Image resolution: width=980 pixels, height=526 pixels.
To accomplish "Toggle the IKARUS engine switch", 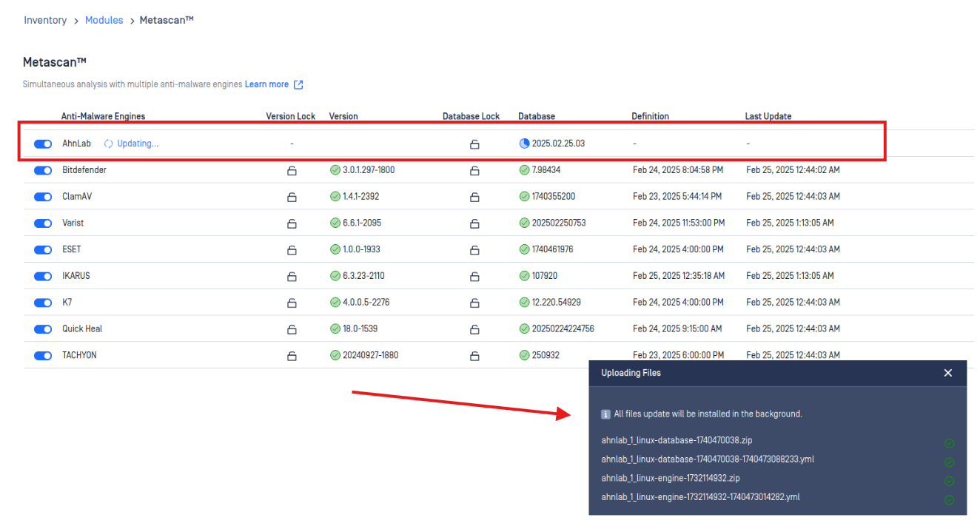I will (x=43, y=276).
